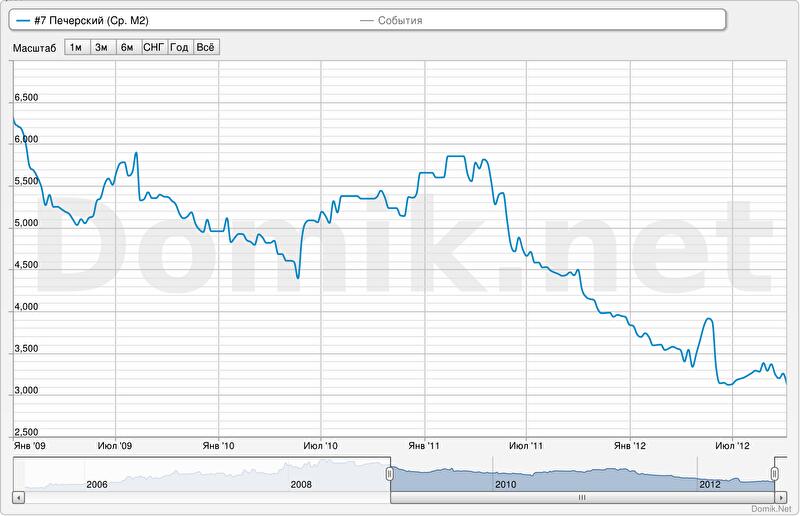This screenshot has width=800, height=516.
Task: Click the blue line icon in the legend
Action: tap(23, 20)
